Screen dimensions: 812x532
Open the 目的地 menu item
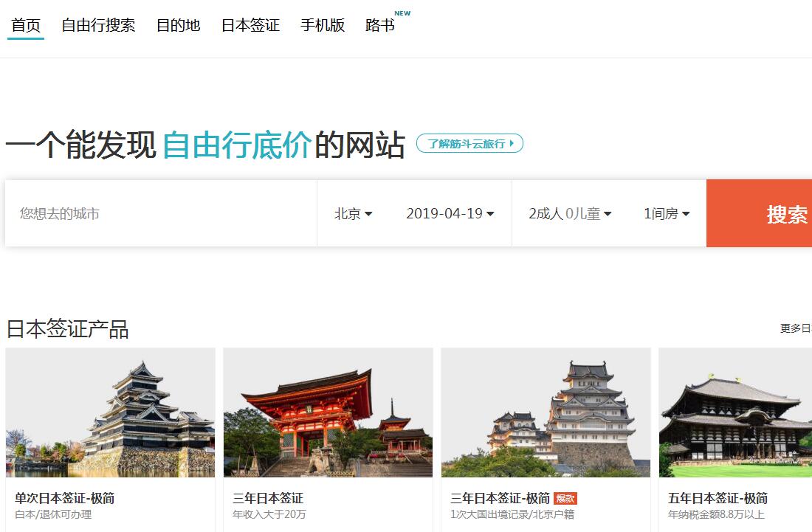click(x=178, y=25)
